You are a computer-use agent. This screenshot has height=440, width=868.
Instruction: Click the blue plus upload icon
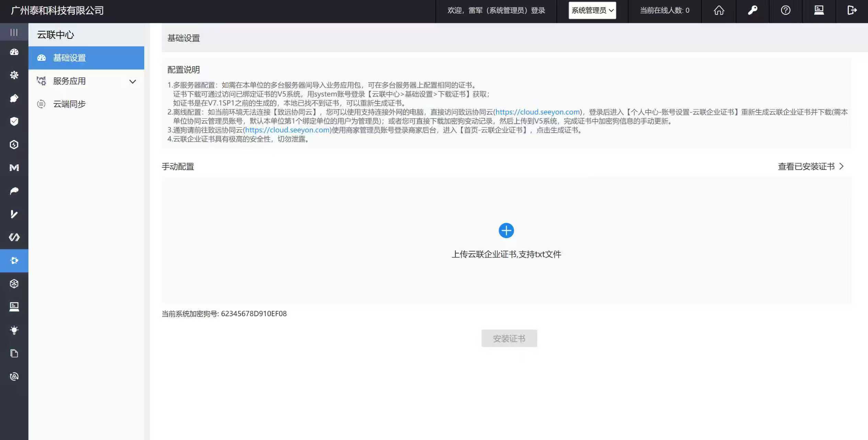click(x=506, y=230)
